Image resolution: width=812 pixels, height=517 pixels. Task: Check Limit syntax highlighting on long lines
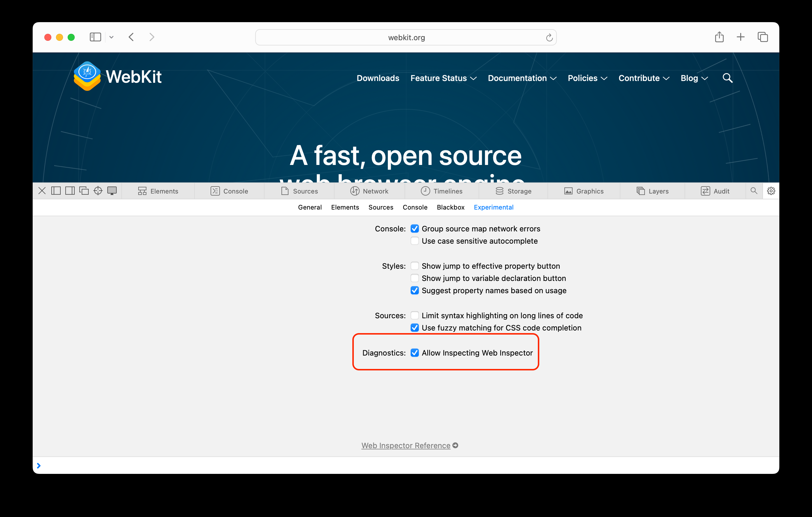[x=414, y=315]
